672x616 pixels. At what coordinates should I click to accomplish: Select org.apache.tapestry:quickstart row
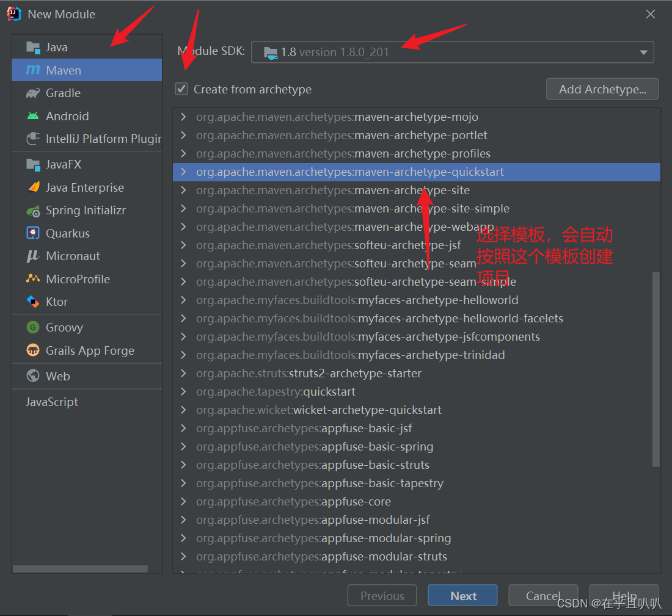(417, 391)
